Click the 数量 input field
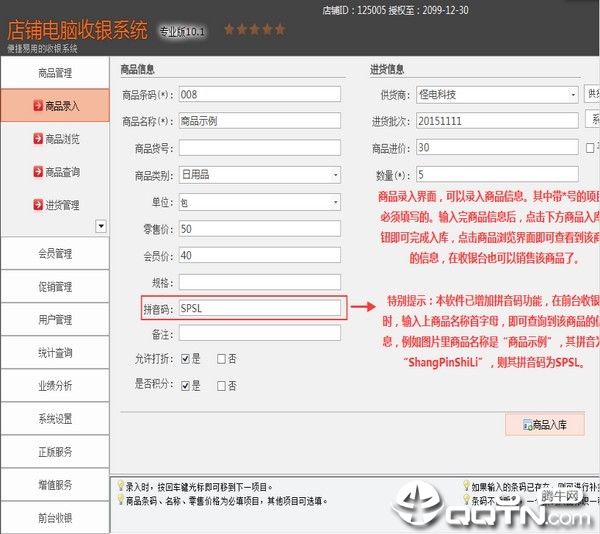Image resolution: width=600 pixels, height=534 pixels. tap(497, 174)
